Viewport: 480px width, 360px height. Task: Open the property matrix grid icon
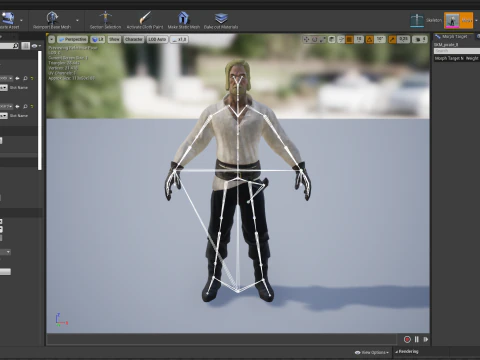pyautogui.click(x=25, y=46)
